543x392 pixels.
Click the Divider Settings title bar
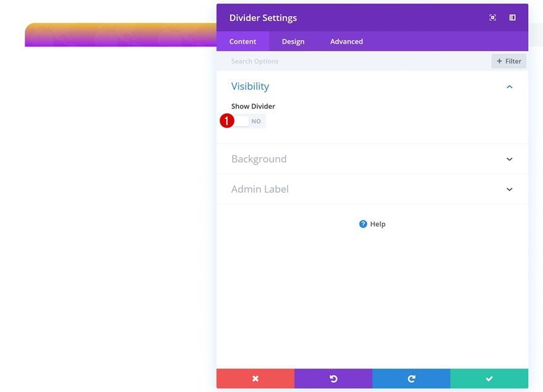372,18
